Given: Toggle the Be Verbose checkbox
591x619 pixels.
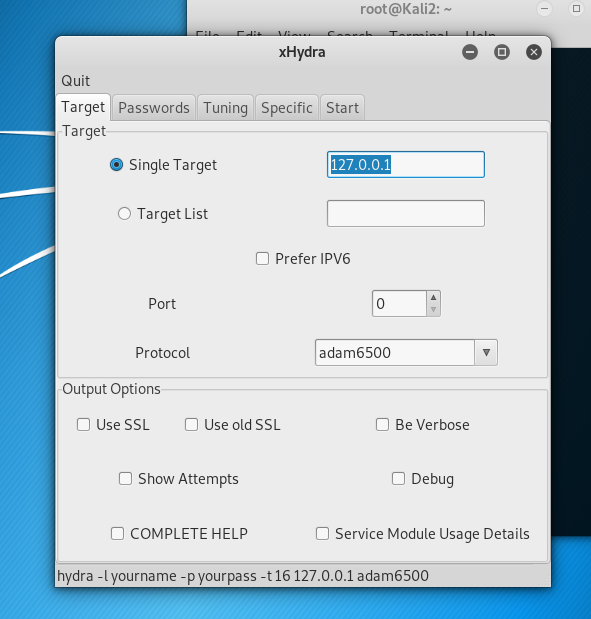Looking at the screenshot, I should [382, 425].
